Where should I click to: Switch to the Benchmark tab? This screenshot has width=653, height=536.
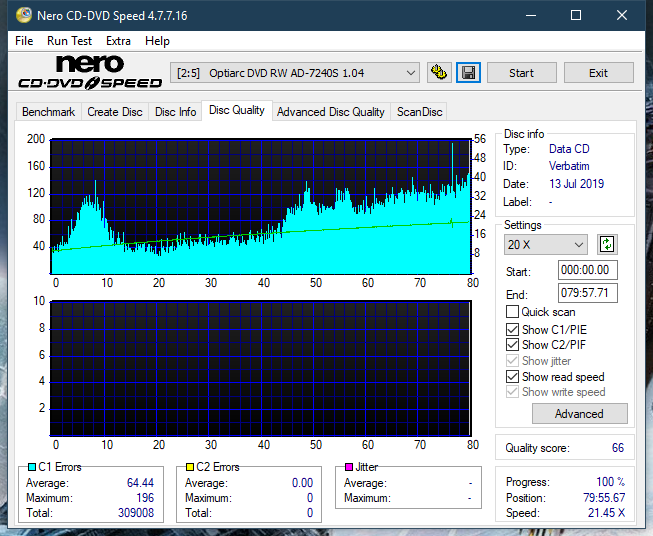[x=49, y=112]
